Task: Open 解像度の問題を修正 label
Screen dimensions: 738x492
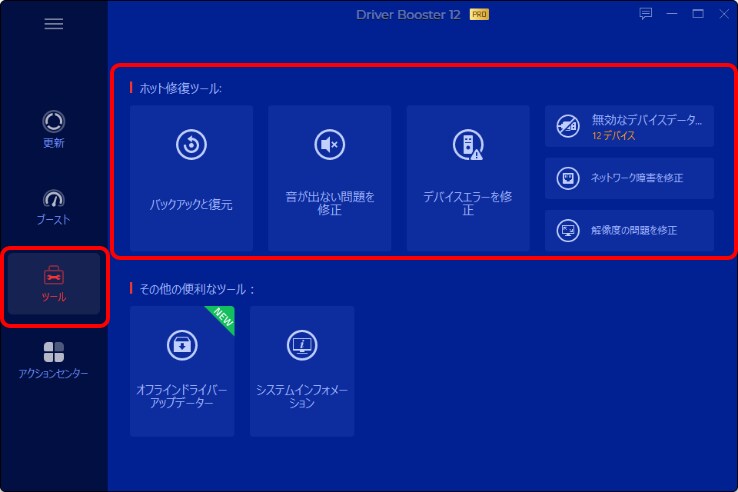Action: (x=634, y=230)
